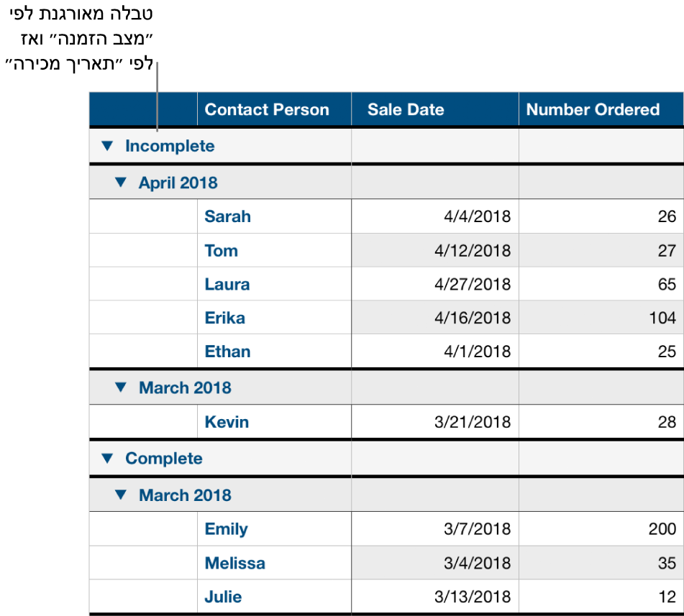Select the cell containing Sarah

click(227, 216)
